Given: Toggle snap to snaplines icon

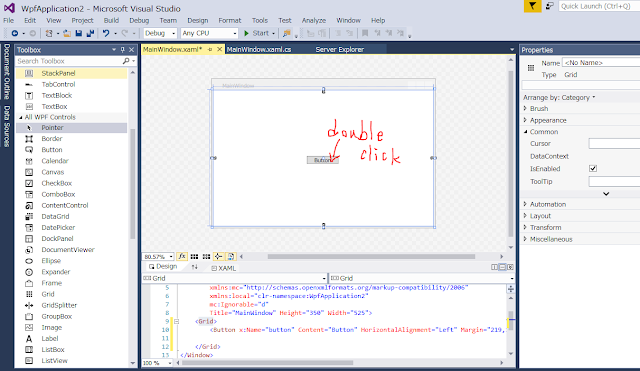Looking at the screenshot, I should (218, 256).
